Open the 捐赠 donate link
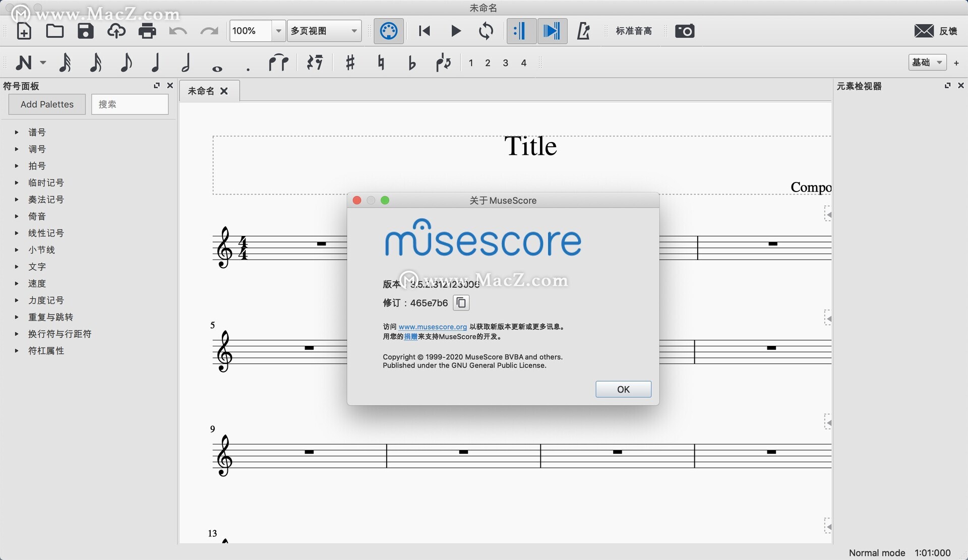The image size is (968, 560). (410, 337)
